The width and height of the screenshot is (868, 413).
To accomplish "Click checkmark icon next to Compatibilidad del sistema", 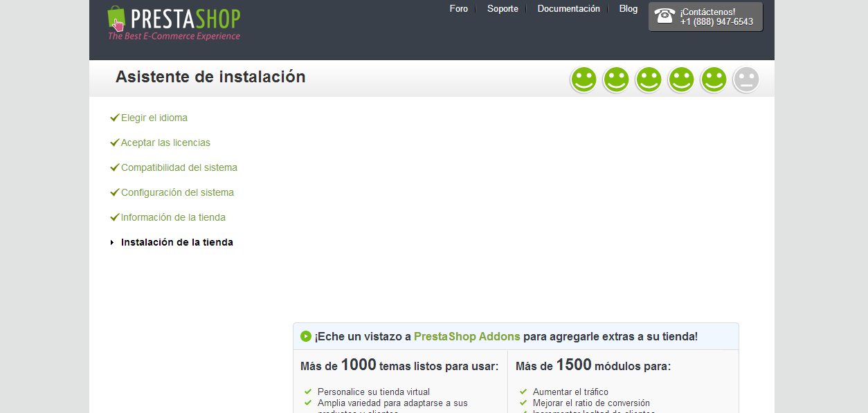I will (x=115, y=167).
